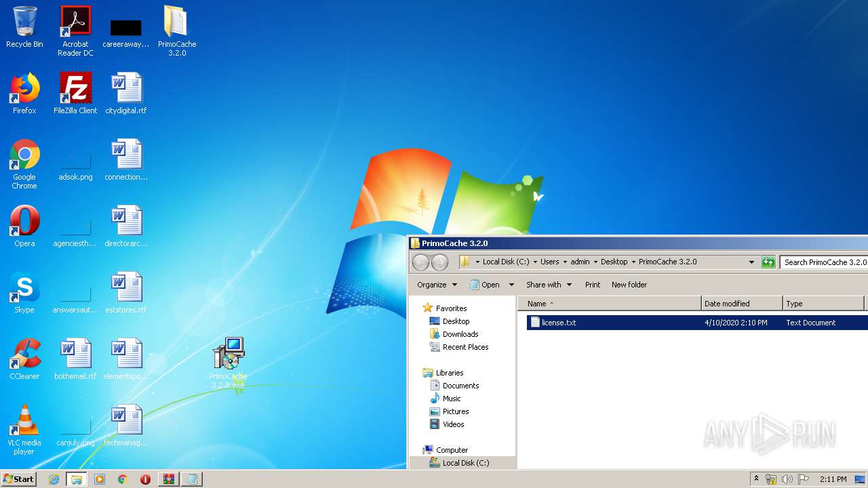The width and height of the screenshot is (868, 488).
Task: Create a New folder from the toolbar
Action: pos(629,285)
